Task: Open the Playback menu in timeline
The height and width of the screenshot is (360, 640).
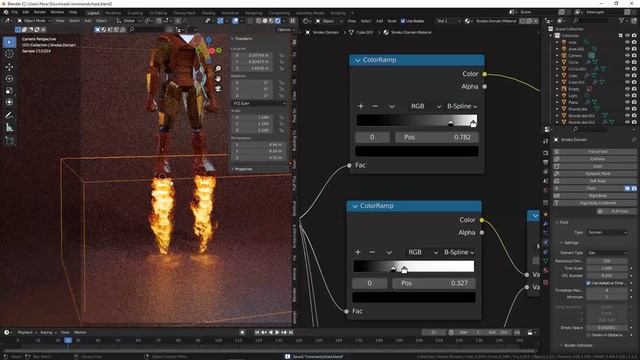Action: [x=27, y=332]
